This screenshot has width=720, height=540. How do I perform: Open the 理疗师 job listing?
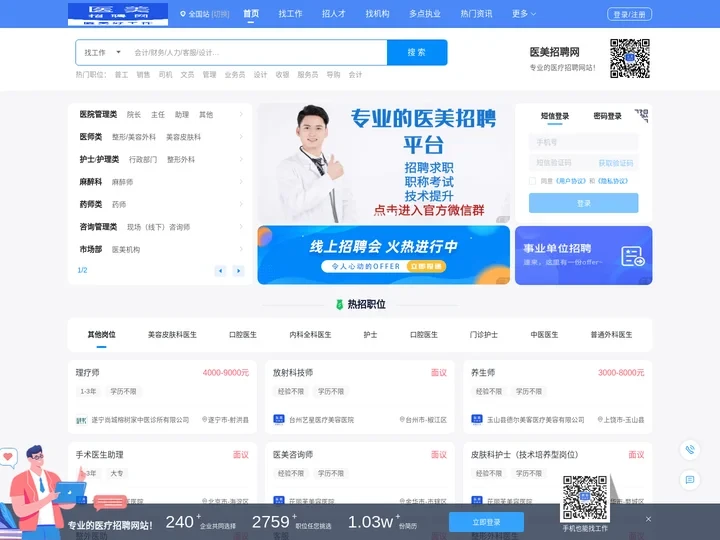[88, 372]
